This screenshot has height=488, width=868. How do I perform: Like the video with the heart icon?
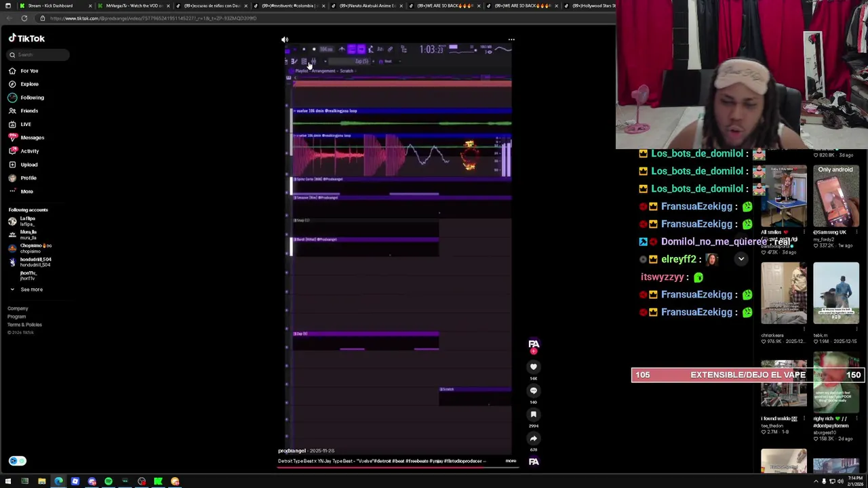tap(534, 367)
